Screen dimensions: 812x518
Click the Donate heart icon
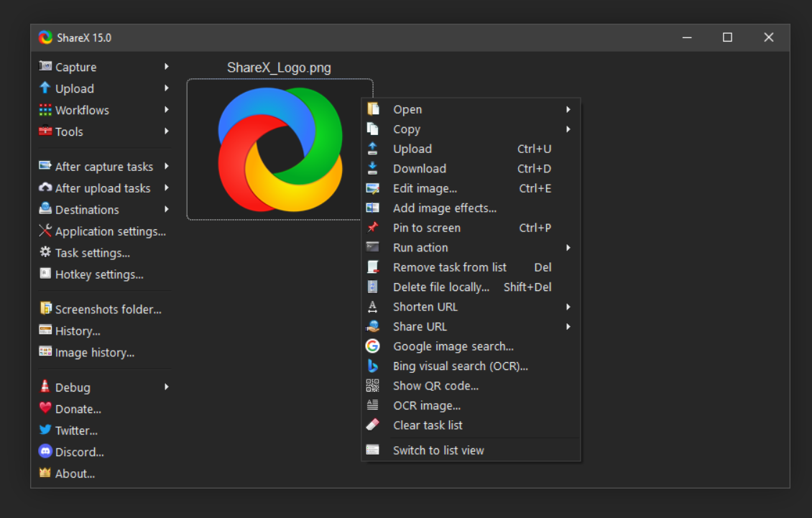coord(45,408)
